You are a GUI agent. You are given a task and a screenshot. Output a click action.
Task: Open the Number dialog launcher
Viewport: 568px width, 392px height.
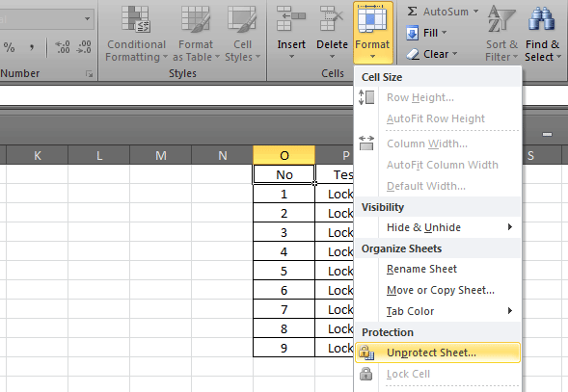[x=89, y=74]
